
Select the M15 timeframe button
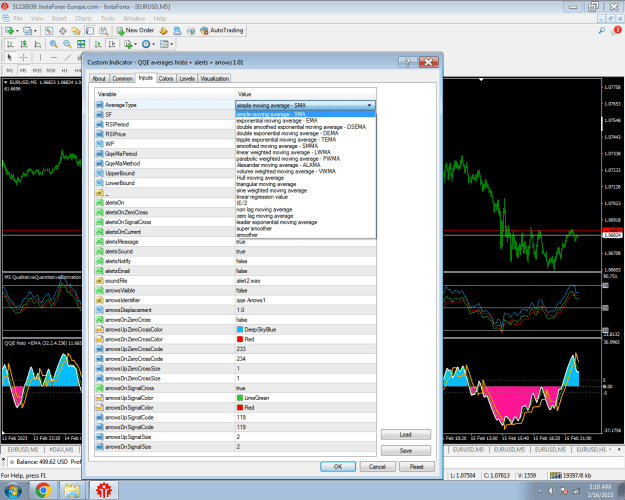37,71
